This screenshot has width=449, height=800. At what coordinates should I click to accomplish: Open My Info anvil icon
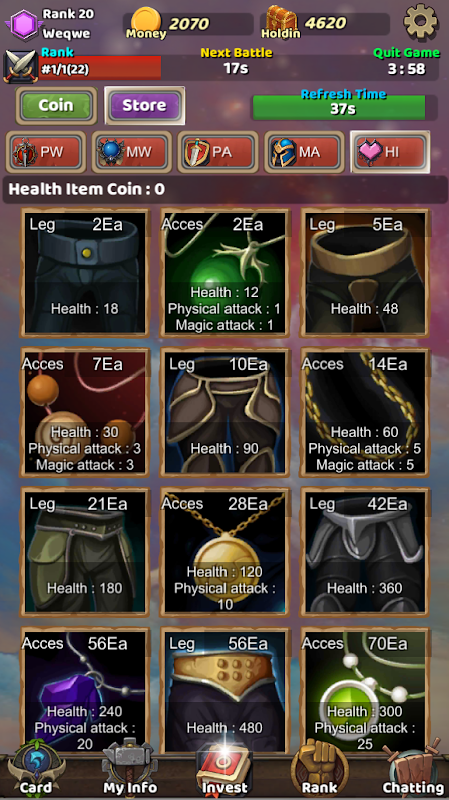coord(129,769)
